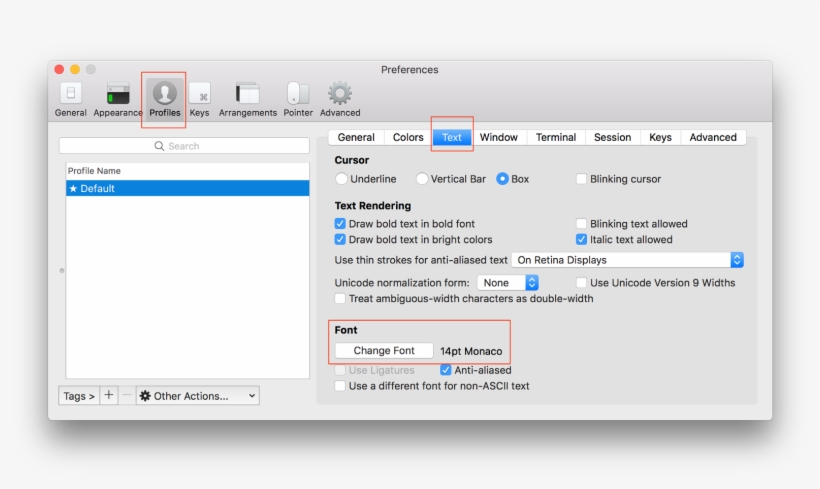This screenshot has width=820, height=489.
Task: Open the Appearance preferences icon
Action: (x=118, y=94)
